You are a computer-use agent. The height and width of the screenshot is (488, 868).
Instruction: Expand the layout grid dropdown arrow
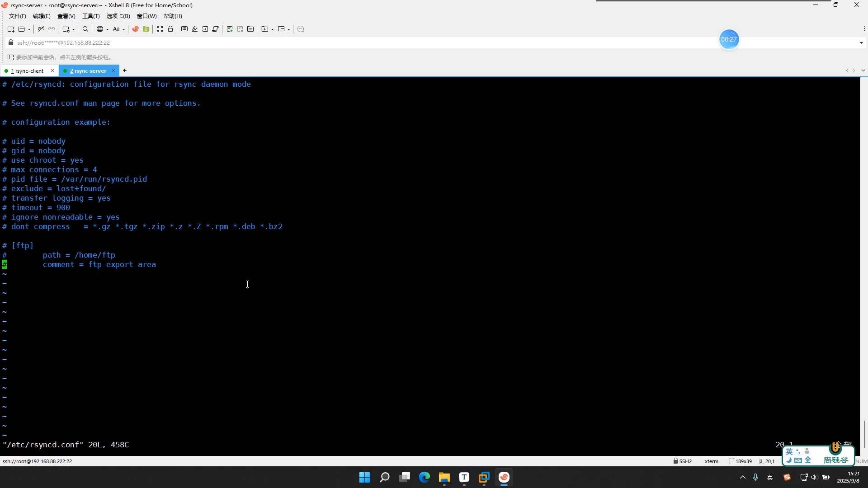click(x=289, y=30)
